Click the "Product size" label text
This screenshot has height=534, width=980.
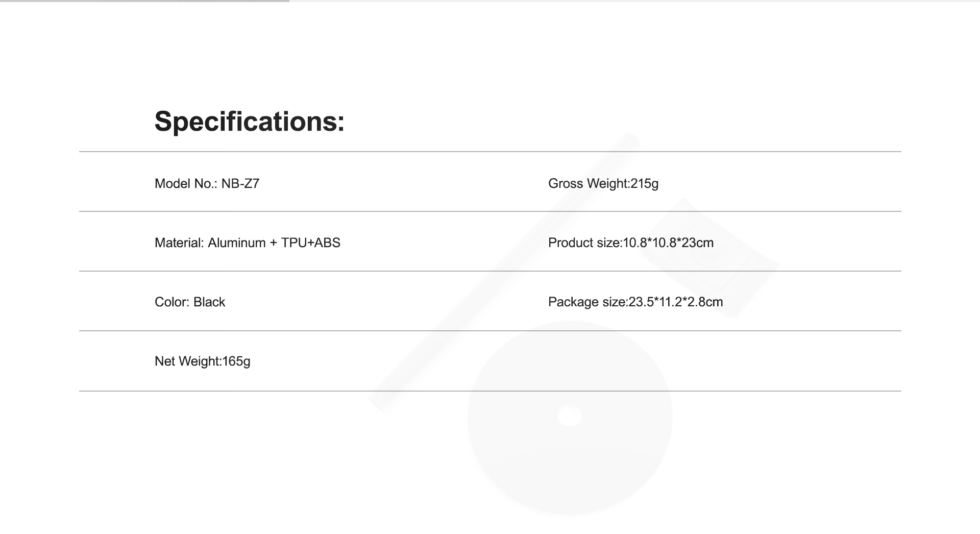click(583, 243)
